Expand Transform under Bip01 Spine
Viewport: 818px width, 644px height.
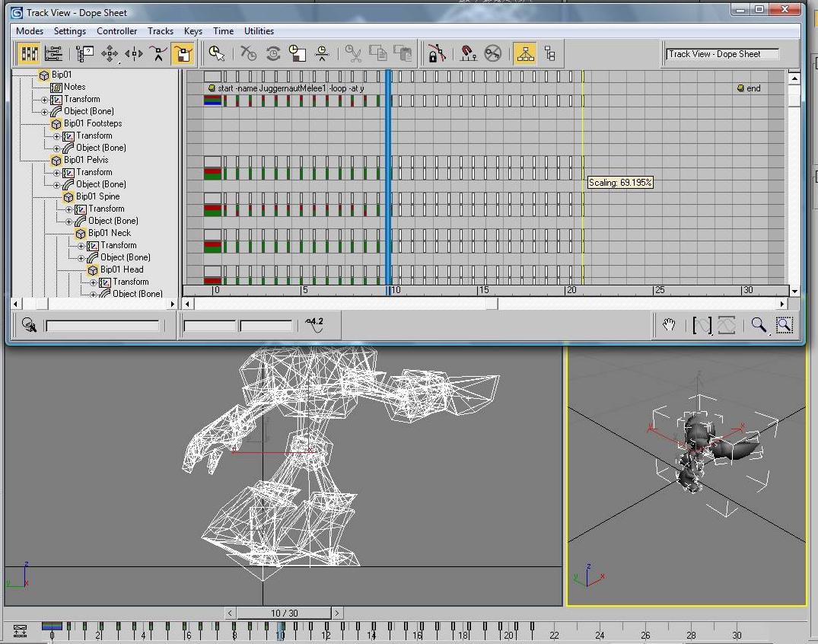[x=68, y=209]
